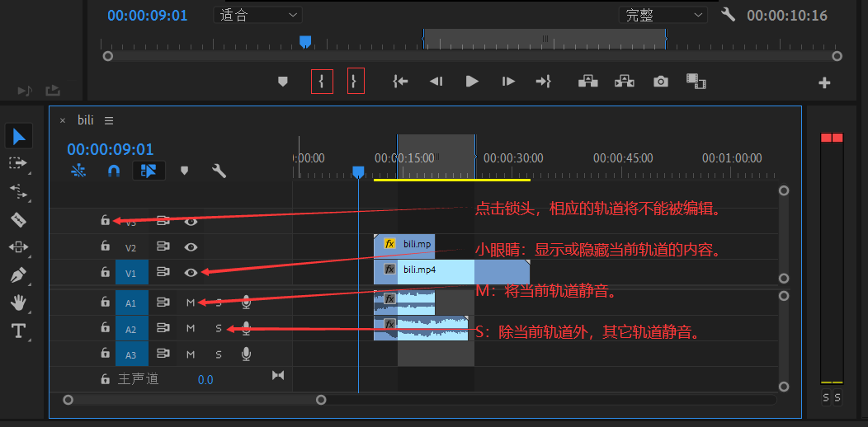Mute the A2 track
The width and height of the screenshot is (868, 427).
click(x=191, y=329)
